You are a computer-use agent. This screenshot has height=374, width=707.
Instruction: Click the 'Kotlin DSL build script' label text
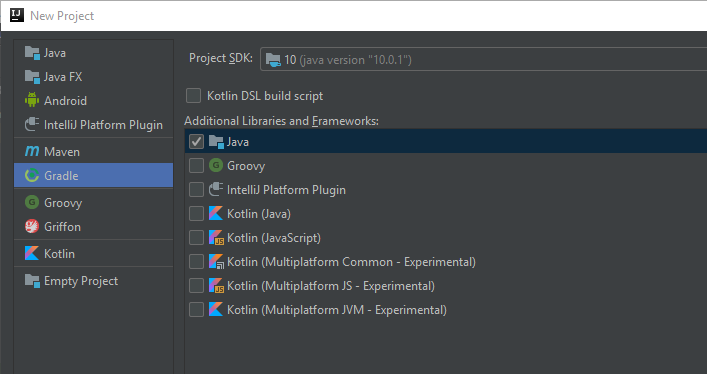pos(265,96)
